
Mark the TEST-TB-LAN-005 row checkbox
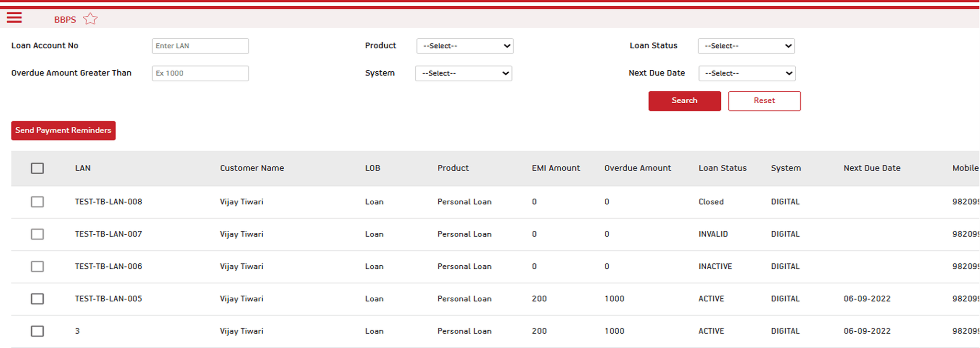click(x=37, y=299)
